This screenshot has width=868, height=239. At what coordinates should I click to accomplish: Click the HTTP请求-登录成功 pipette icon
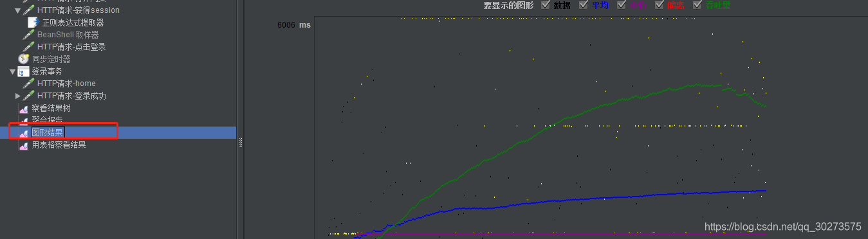28,96
